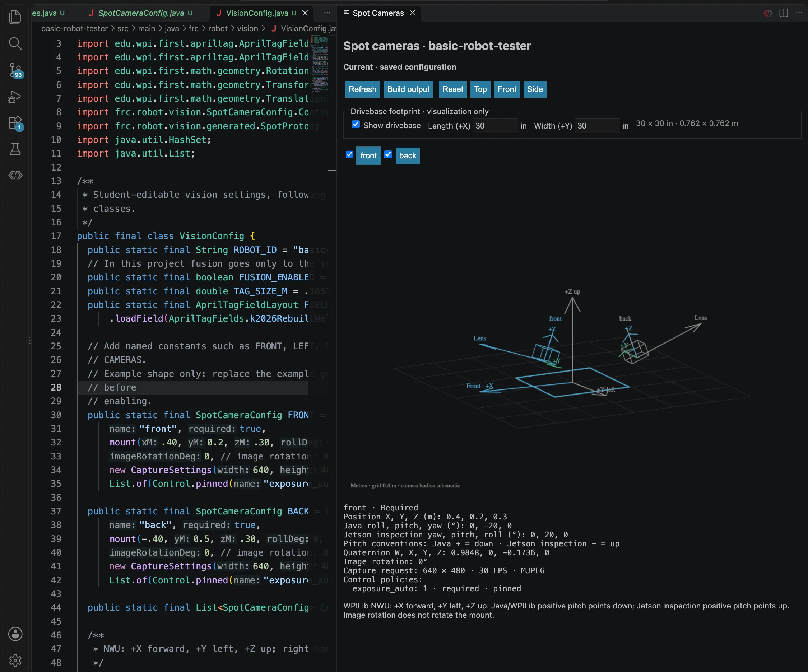This screenshot has width=808, height=672.
Task: Click the Build output button
Action: (408, 89)
